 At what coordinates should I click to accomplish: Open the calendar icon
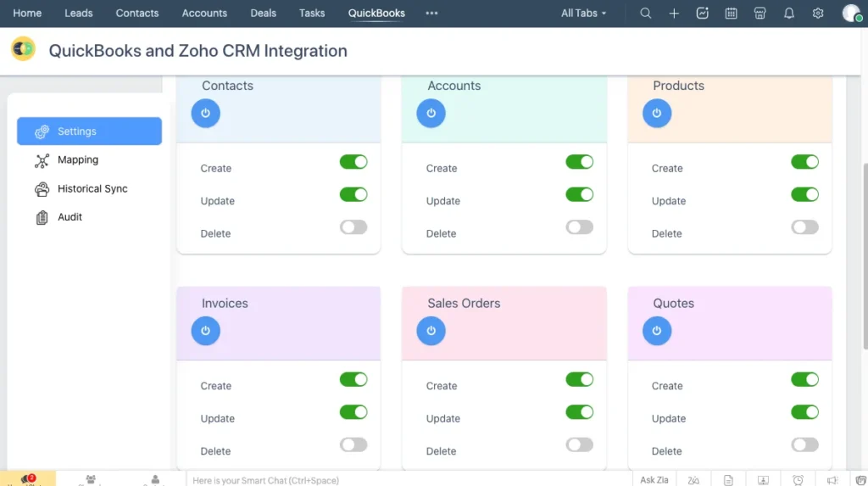pyautogui.click(x=732, y=14)
